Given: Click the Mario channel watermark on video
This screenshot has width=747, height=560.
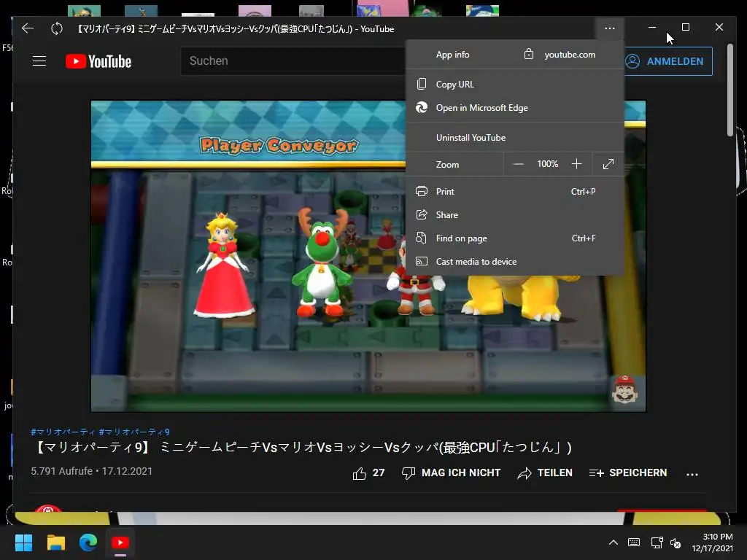Looking at the screenshot, I should (x=625, y=389).
